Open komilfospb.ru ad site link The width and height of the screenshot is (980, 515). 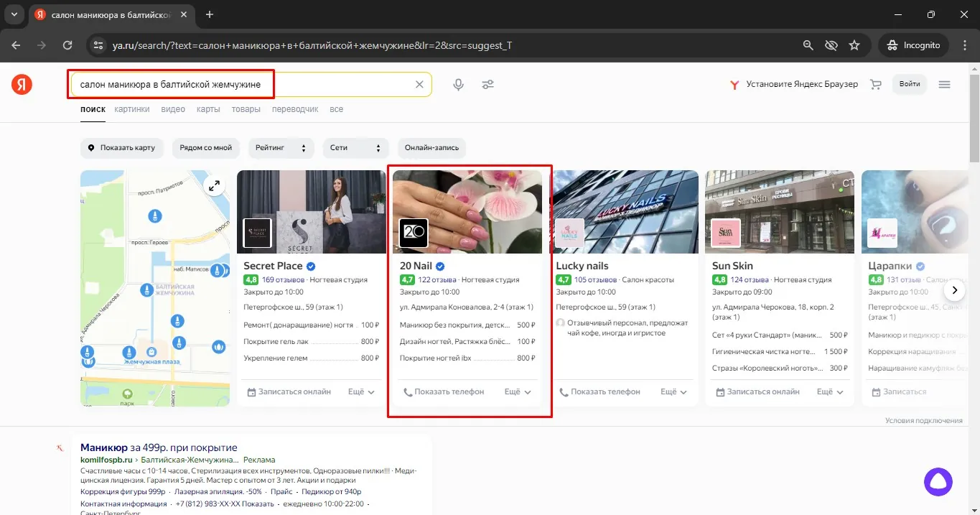coord(107,460)
